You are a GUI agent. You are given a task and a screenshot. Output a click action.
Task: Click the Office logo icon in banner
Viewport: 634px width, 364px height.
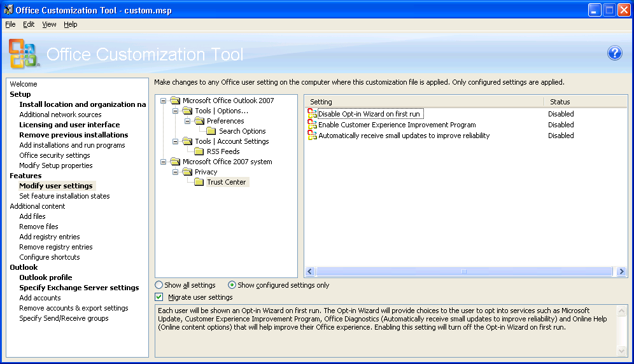24,53
